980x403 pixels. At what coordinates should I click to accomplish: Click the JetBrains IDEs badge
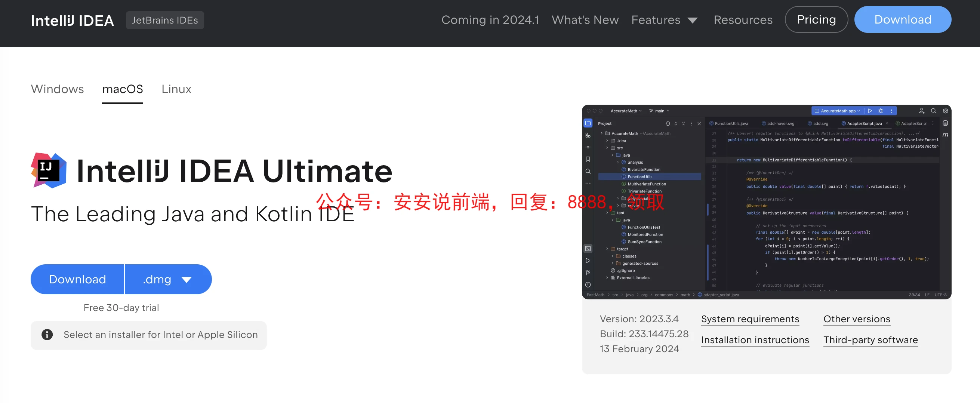(x=165, y=20)
